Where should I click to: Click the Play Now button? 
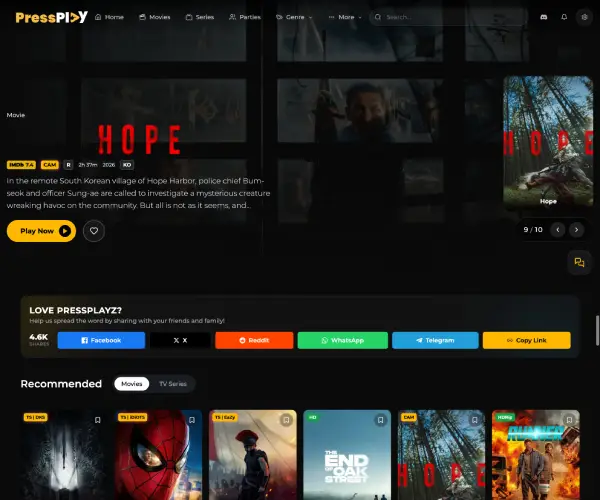(41, 231)
